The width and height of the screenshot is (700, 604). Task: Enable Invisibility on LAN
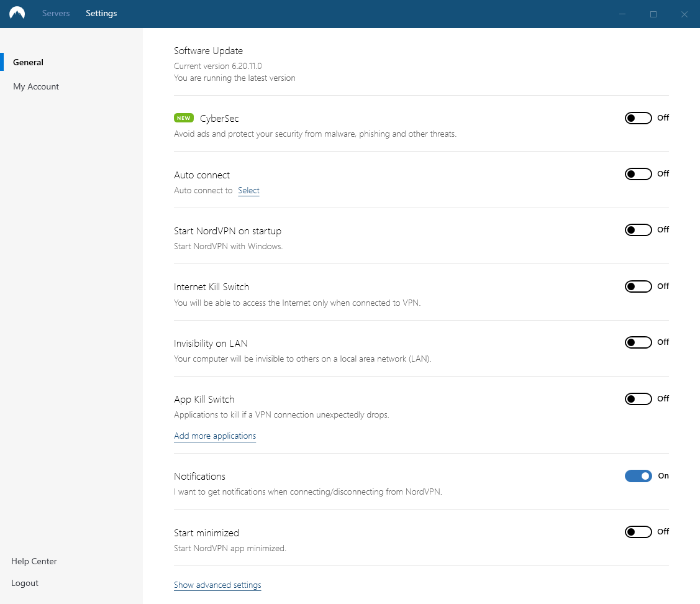[638, 342]
